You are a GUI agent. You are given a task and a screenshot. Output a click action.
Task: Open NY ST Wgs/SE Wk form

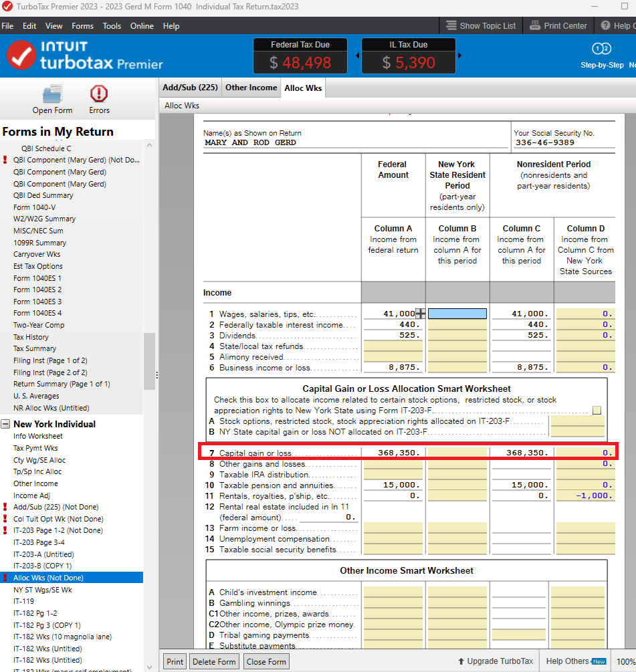(42, 590)
